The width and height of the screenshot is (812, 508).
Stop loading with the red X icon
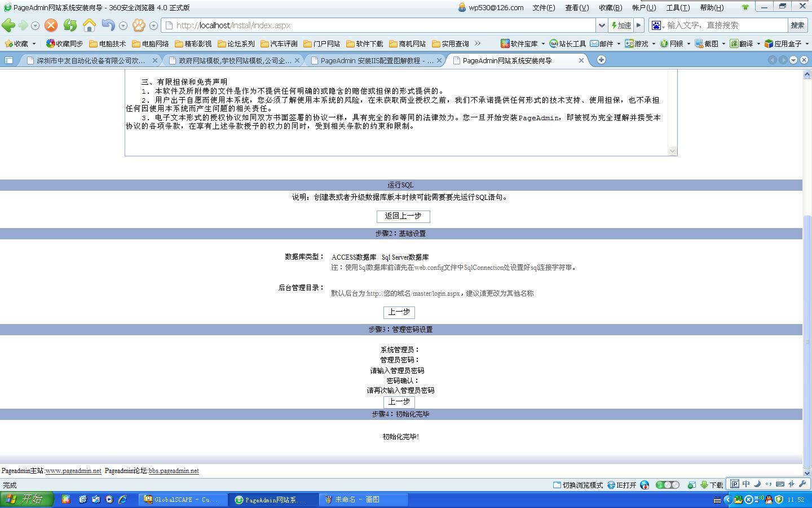51,25
